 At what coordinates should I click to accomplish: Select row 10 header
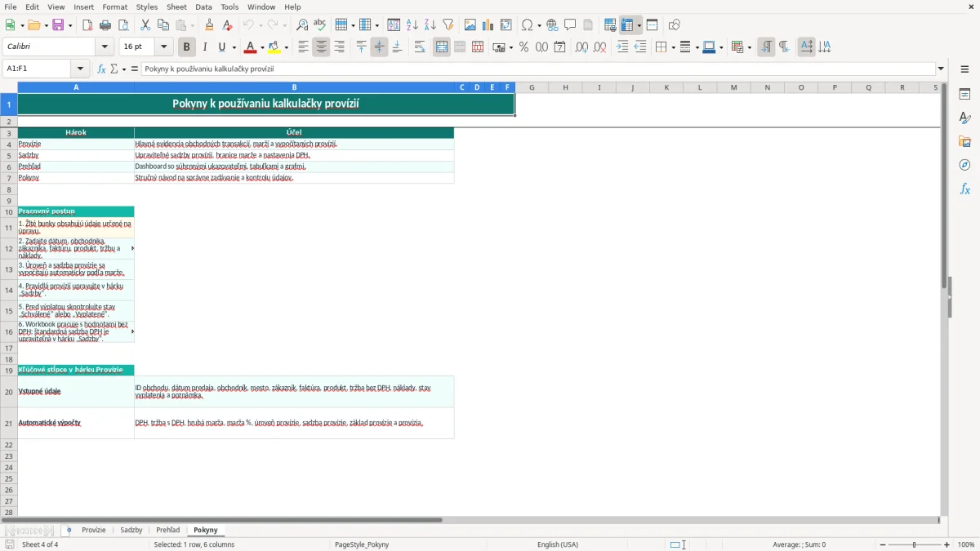pos(9,211)
